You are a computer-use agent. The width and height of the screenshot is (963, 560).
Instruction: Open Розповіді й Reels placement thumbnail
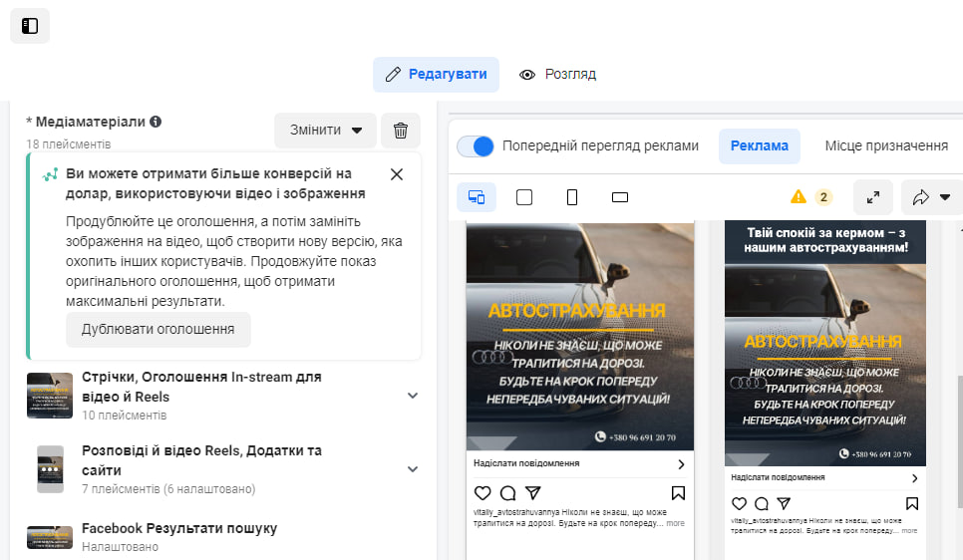pos(50,469)
